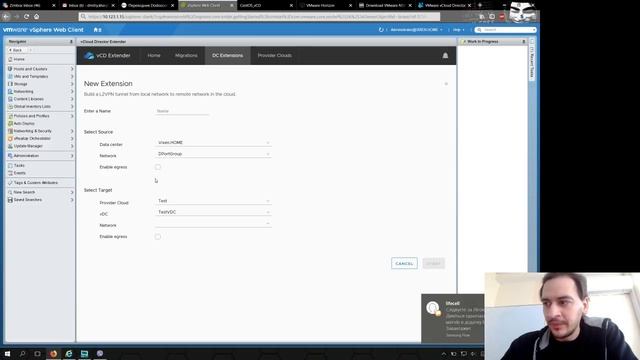Open browser home page button
The height and width of the screenshot is (360, 640).
36,16
